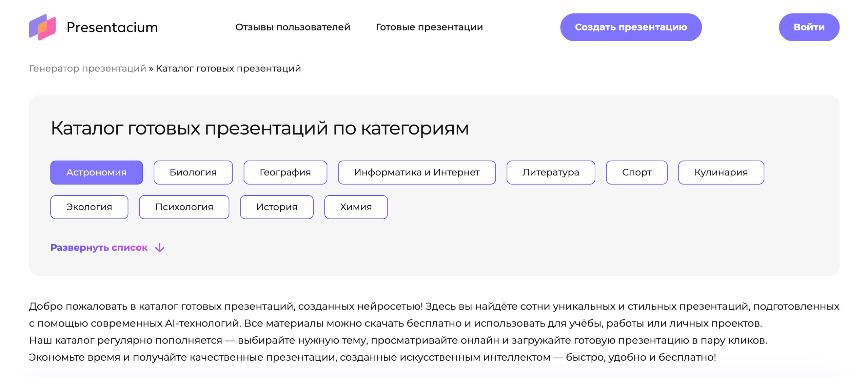Activate the Информатика и Интернет filter
868x377 pixels.
pos(416,172)
